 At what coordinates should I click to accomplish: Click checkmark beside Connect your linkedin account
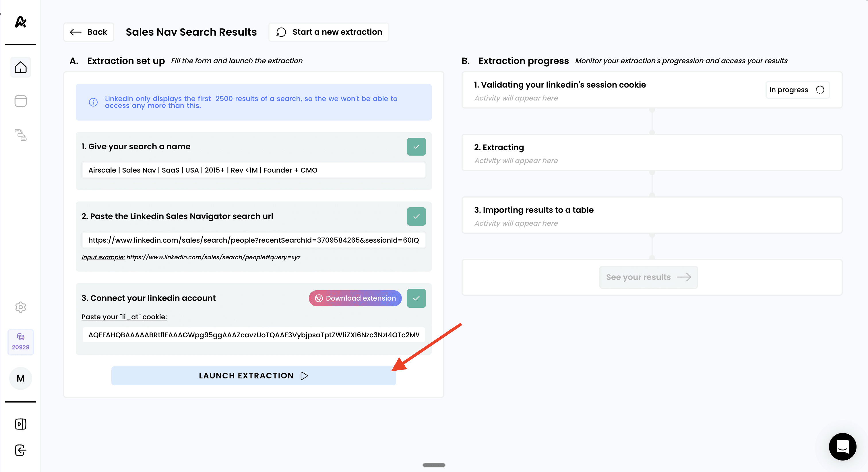[x=416, y=298]
